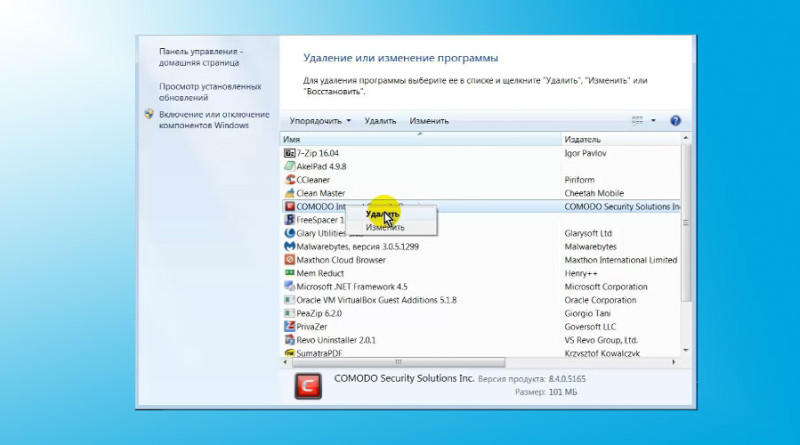Select the Clean Master icon
This screenshot has width=800, height=445.
pos(289,193)
